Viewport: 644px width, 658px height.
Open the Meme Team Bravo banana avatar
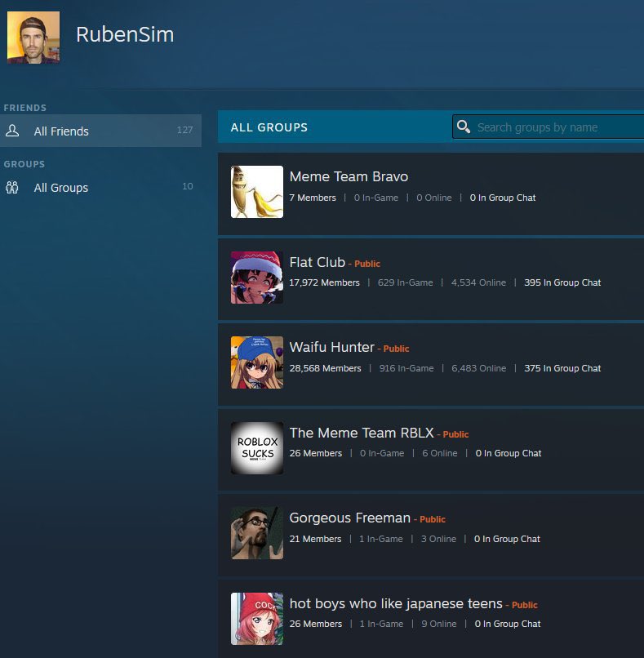257,192
